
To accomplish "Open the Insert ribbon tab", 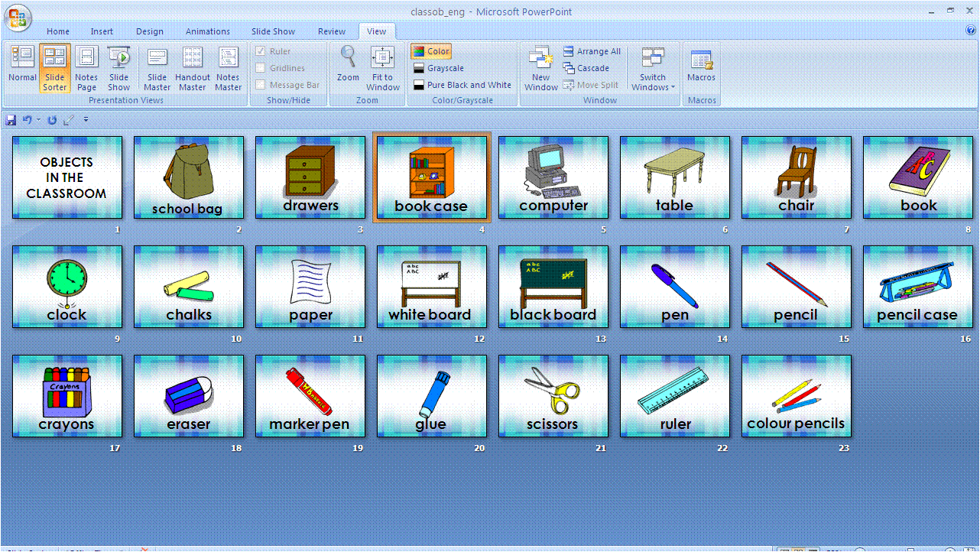I will (102, 31).
